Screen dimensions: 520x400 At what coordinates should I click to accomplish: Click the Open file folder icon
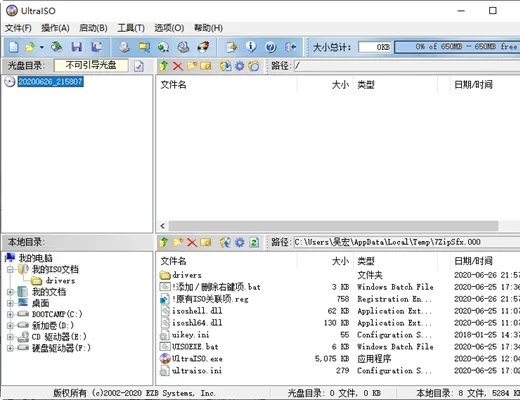[x=30, y=47]
